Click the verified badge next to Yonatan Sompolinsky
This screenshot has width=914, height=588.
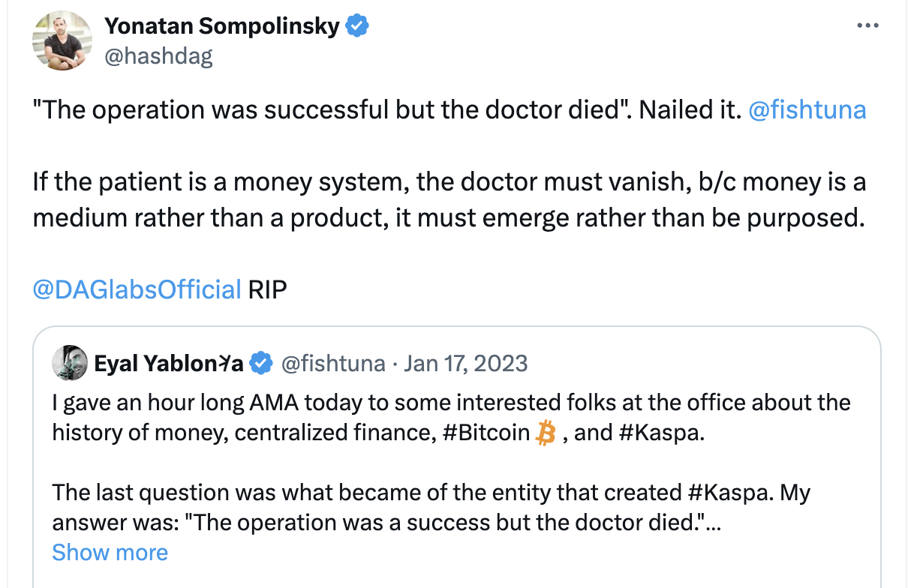[356, 26]
